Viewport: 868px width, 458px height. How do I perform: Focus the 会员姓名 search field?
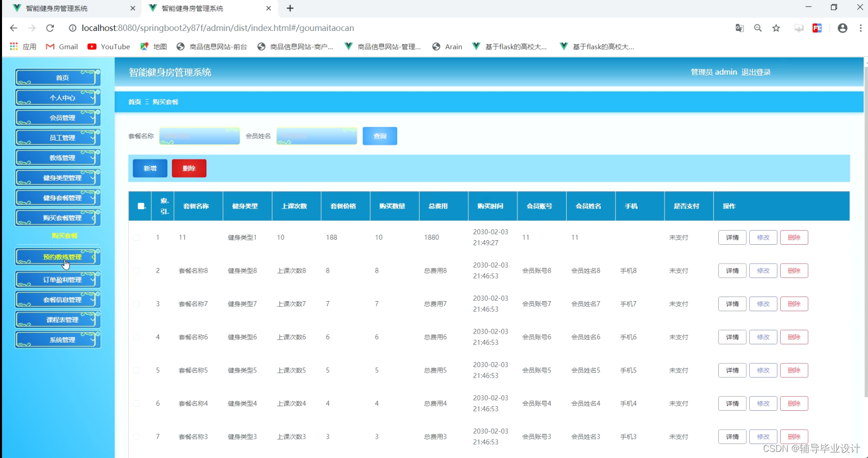[317, 136]
